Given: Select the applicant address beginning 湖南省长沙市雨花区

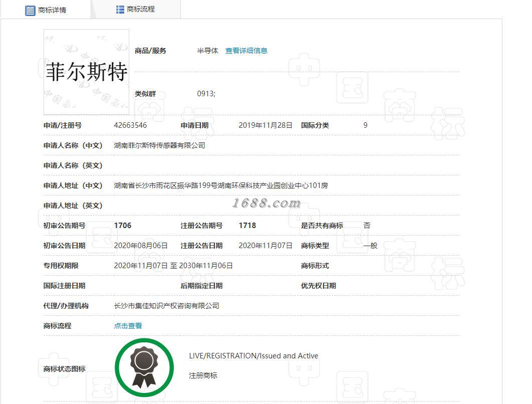Looking at the screenshot, I should pyautogui.click(x=221, y=185).
